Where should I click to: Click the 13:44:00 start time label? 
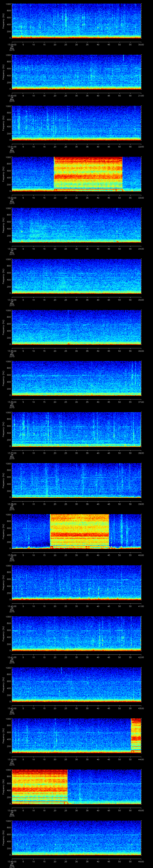point(12,810)
